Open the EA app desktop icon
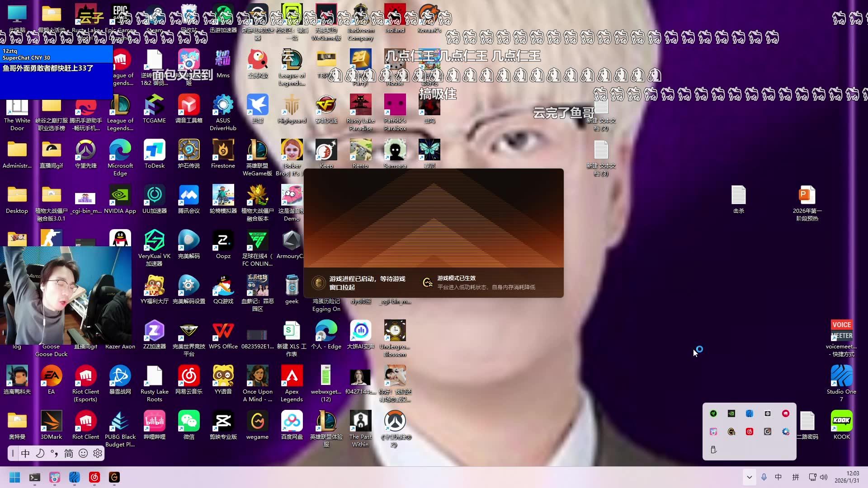 coord(52,380)
